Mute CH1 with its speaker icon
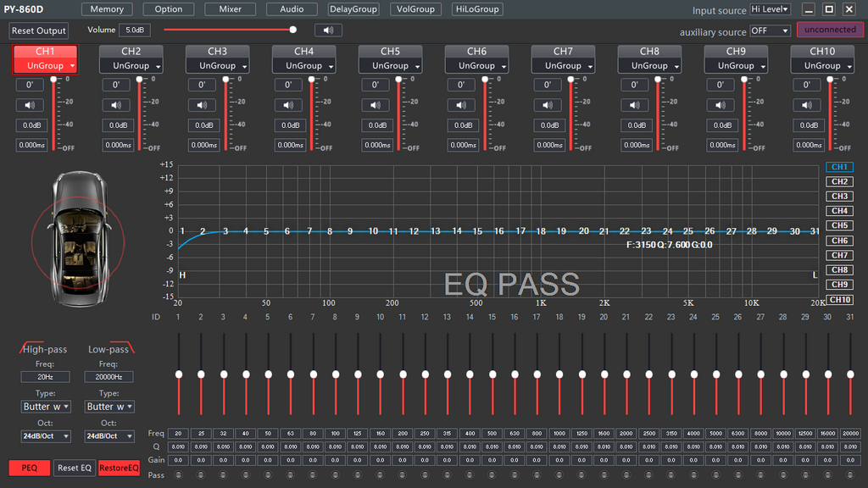The height and width of the screenshot is (488, 868). point(30,105)
